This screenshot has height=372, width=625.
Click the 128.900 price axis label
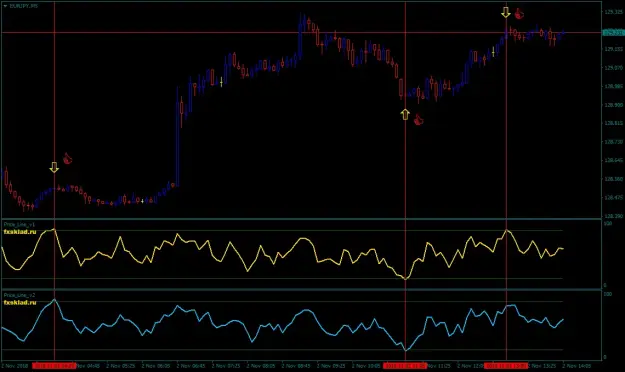click(613, 105)
